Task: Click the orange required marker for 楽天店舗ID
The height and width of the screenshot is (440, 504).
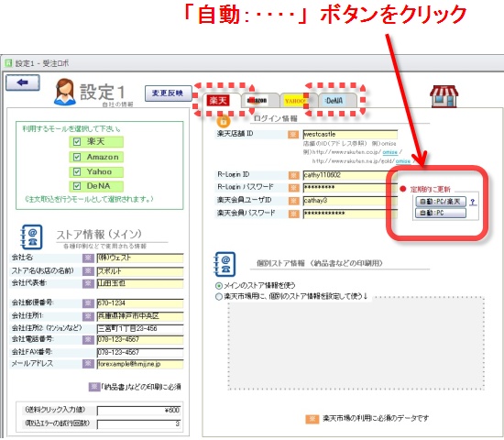Action: coord(293,134)
